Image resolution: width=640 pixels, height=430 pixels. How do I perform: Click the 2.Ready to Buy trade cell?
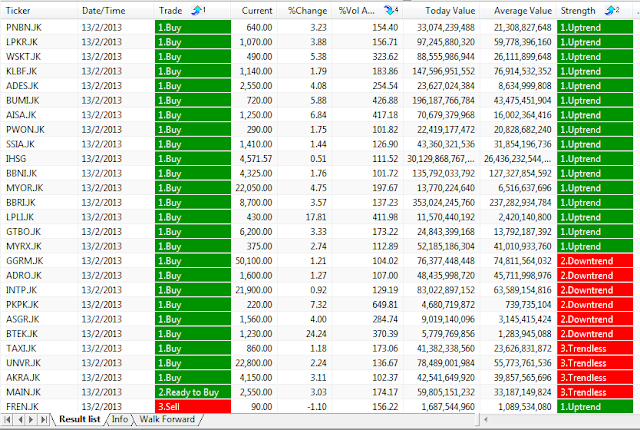[x=193, y=392]
